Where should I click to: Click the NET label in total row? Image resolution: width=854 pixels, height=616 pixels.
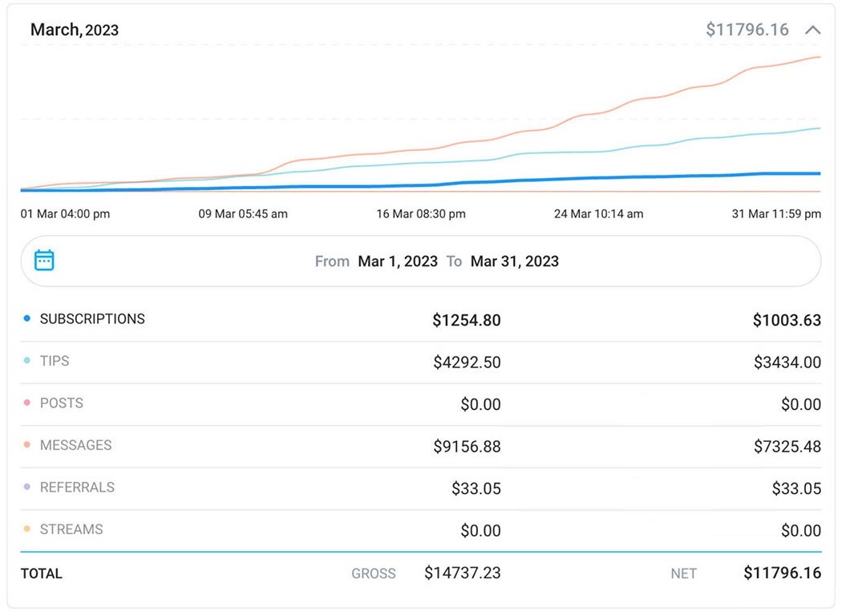click(x=683, y=573)
